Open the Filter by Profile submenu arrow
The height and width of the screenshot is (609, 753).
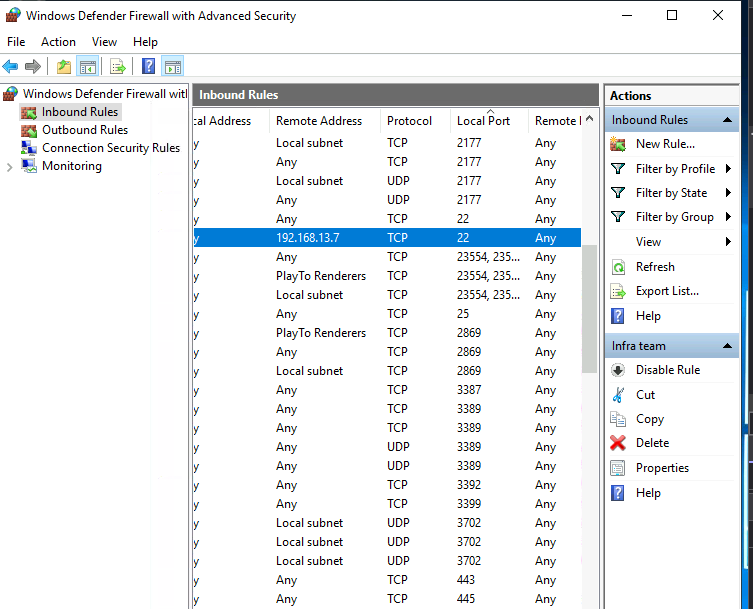coord(729,169)
